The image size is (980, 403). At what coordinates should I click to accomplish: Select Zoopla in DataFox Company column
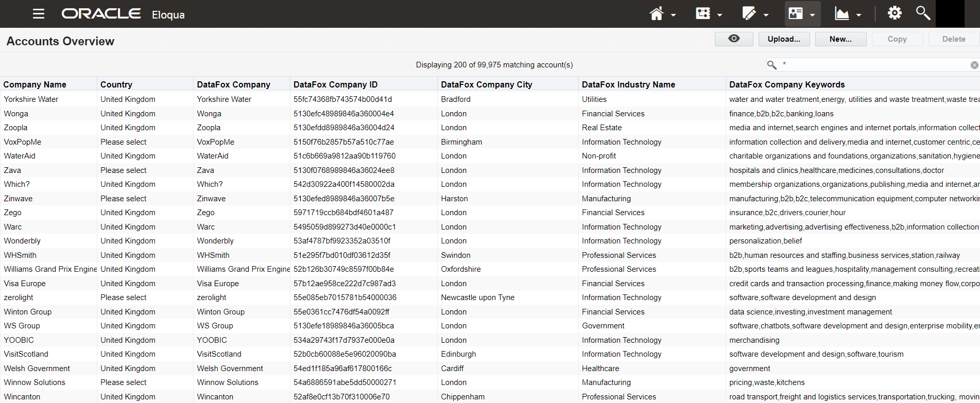point(209,128)
